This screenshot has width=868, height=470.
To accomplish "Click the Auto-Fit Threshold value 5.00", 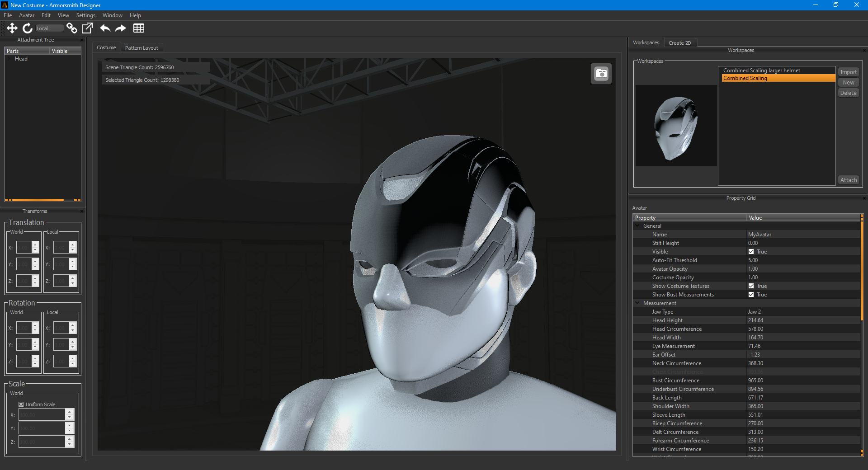I will (803, 260).
